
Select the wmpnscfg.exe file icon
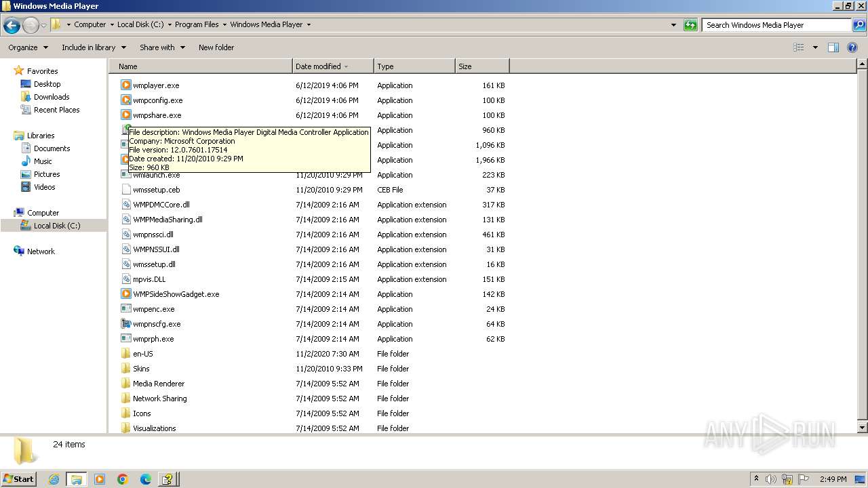pyautogui.click(x=125, y=324)
